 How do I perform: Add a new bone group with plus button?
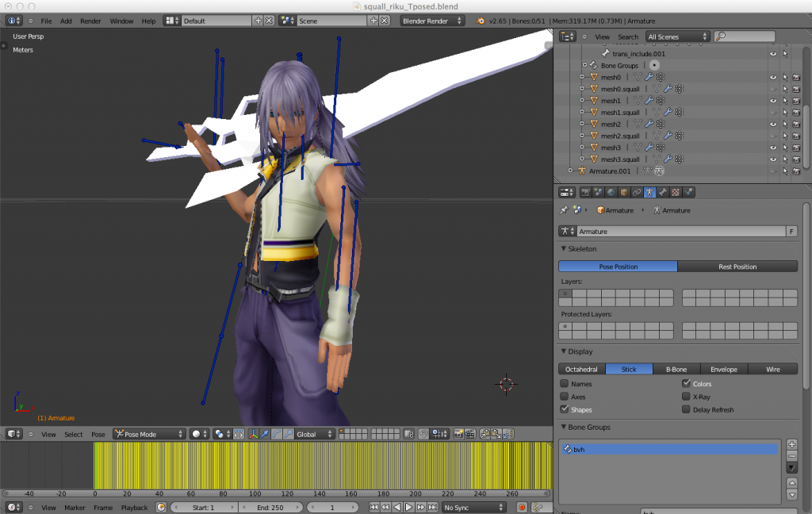tap(792, 444)
